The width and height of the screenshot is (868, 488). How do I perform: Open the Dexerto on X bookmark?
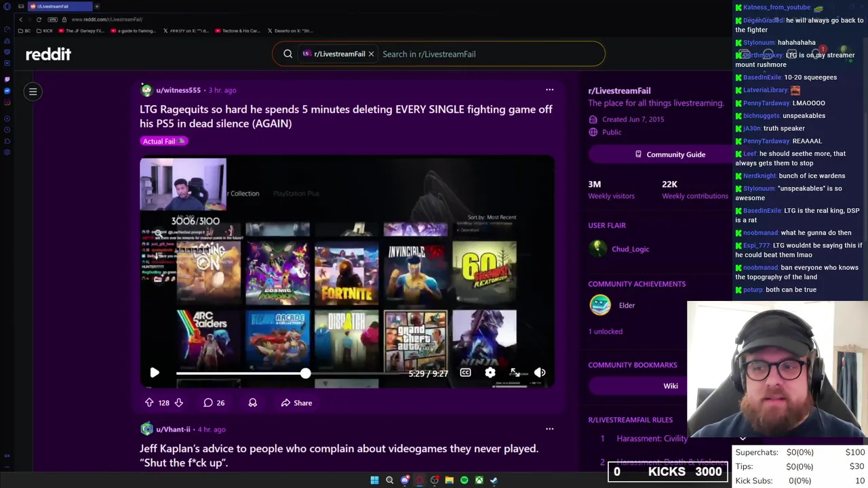click(x=290, y=30)
